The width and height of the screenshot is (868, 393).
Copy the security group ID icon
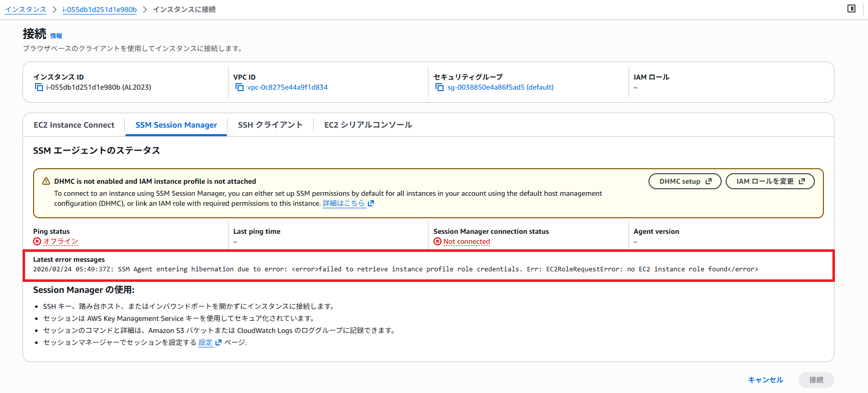pos(440,87)
